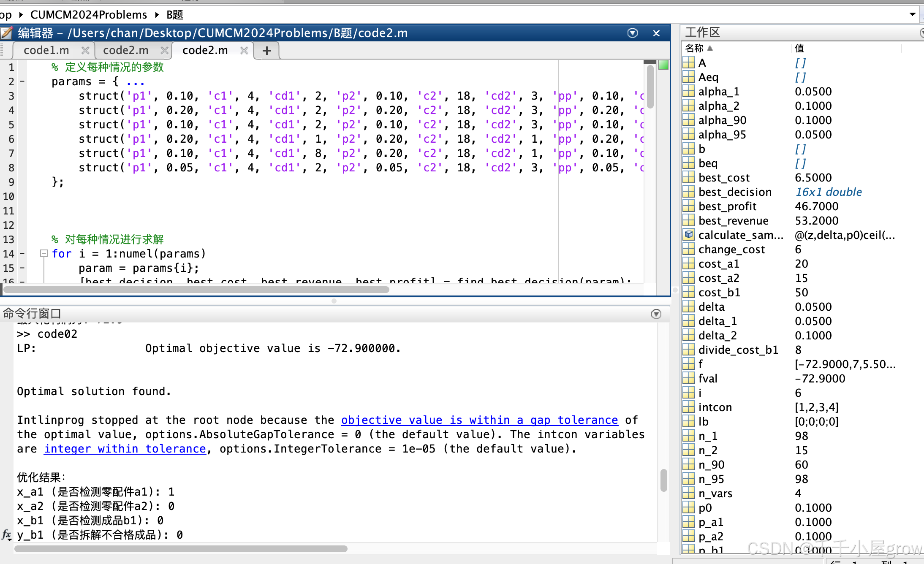Select intcon variable icon
The height and width of the screenshot is (564, 924).
689,407
